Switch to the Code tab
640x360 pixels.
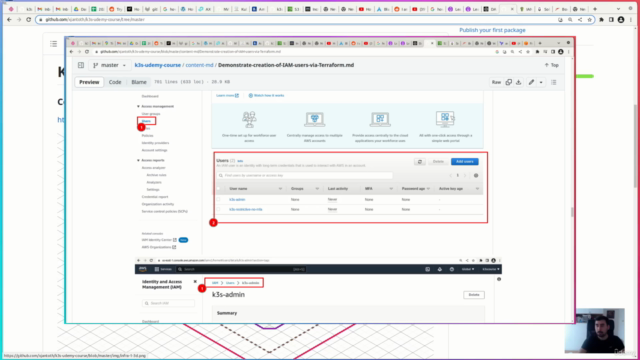(x=115, y=82)
